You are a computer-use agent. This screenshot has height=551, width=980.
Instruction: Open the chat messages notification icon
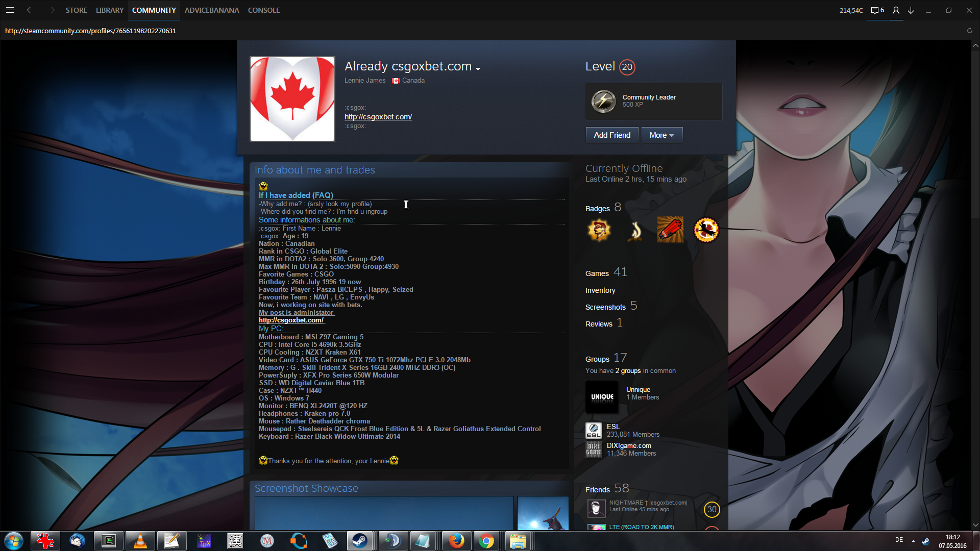[x=877, y=10]
